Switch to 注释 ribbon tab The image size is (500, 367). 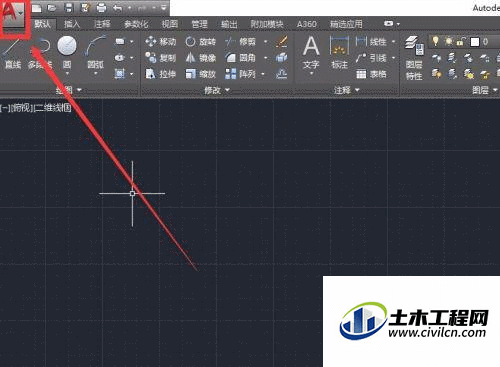(102, 24)
